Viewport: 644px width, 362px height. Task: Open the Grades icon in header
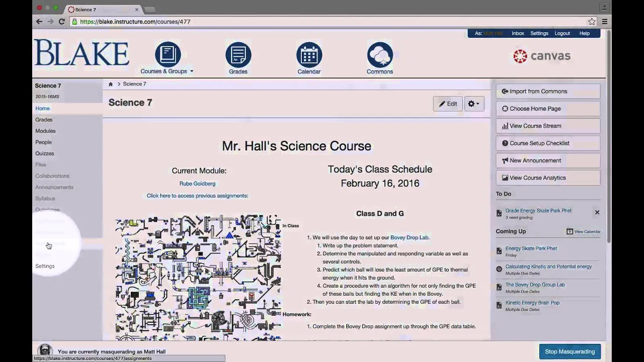pos(238,55)
